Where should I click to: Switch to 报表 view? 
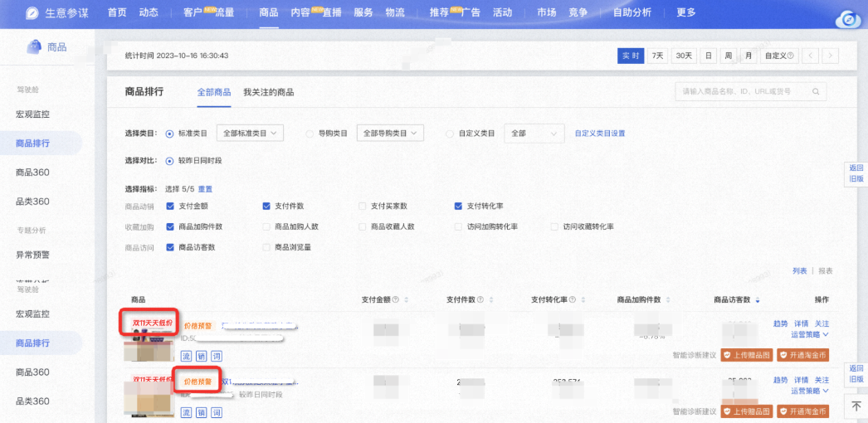pyautogui.click(x=826, y=271)
